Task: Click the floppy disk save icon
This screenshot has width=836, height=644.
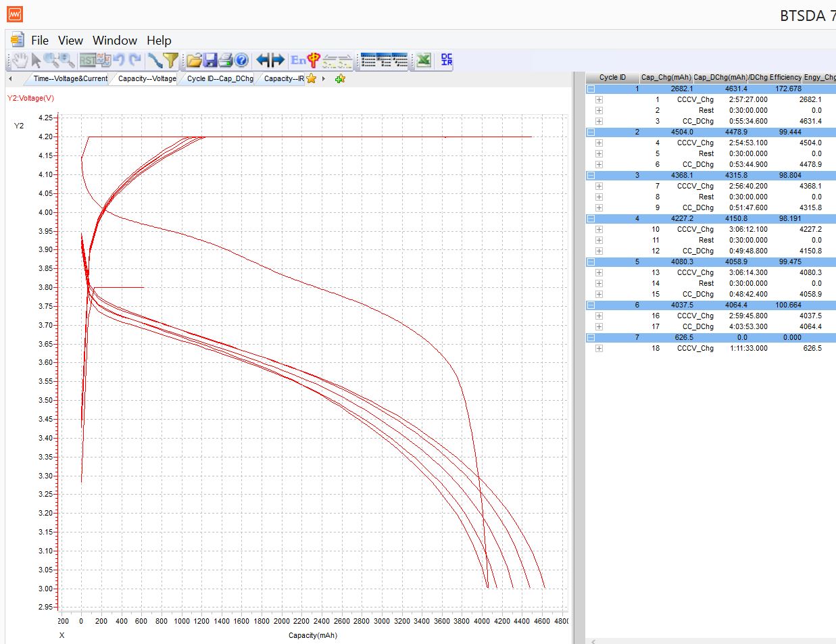Action: click(210, 60)
